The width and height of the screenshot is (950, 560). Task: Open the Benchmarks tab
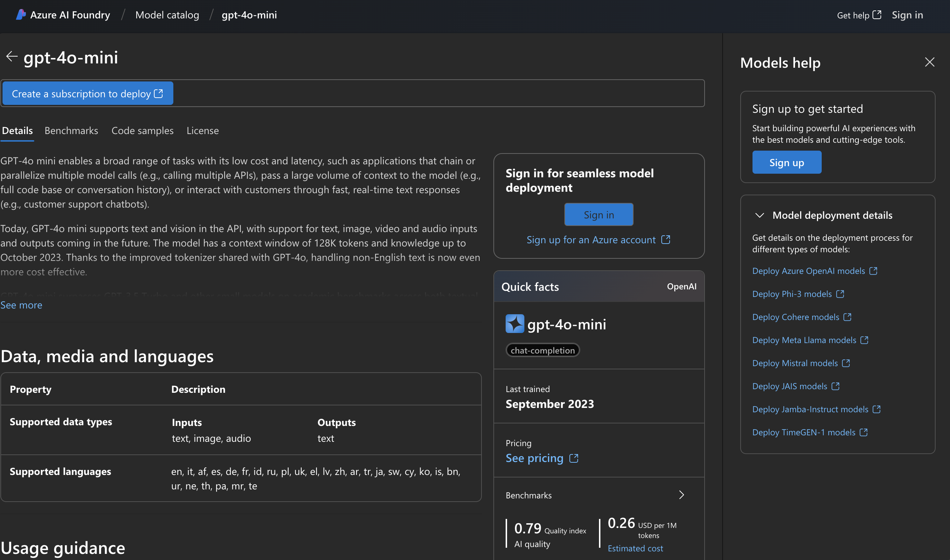point(71,130)
